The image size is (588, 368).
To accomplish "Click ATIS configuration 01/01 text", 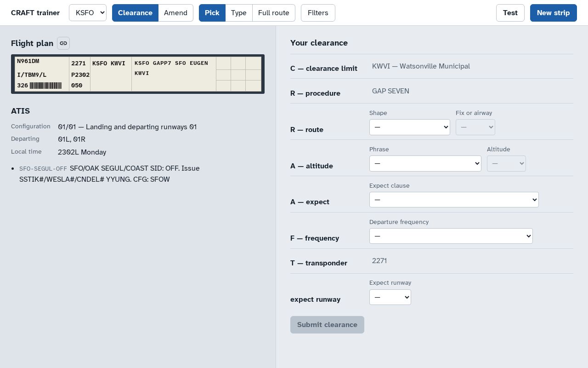I will click(x=127, y=127).
